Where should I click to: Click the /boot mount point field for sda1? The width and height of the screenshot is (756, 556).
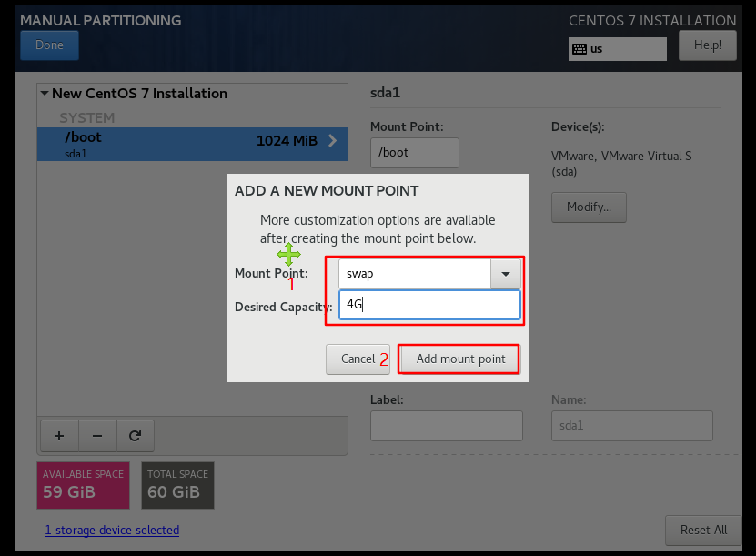[415, 153]
